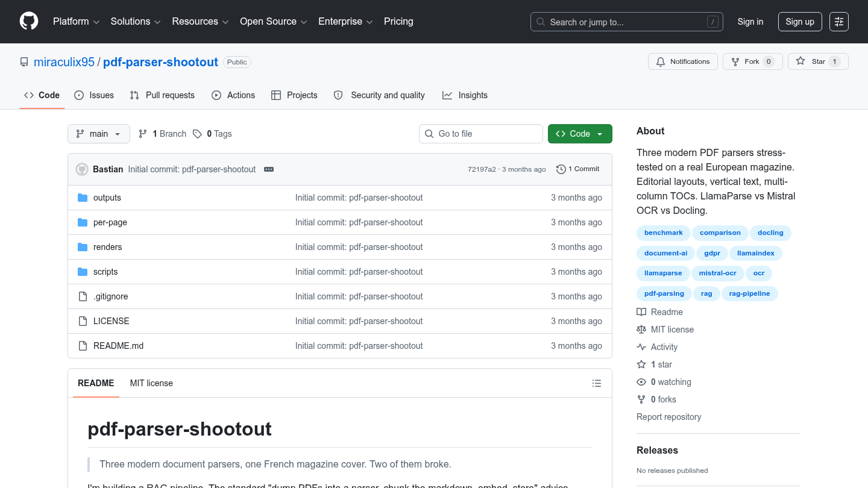Click the docling topic tag
The width and height of the screenshot is (868, 488).
click(x=770, y=233)
